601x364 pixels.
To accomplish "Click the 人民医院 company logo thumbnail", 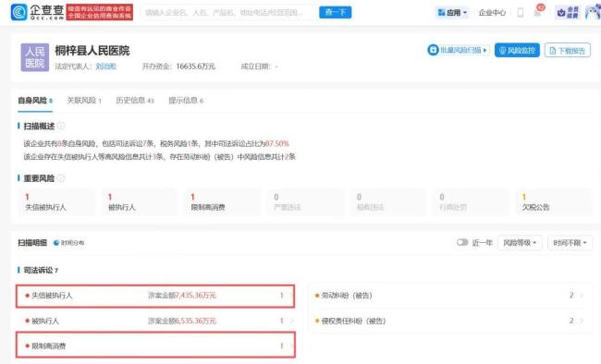I will (35, 57).
